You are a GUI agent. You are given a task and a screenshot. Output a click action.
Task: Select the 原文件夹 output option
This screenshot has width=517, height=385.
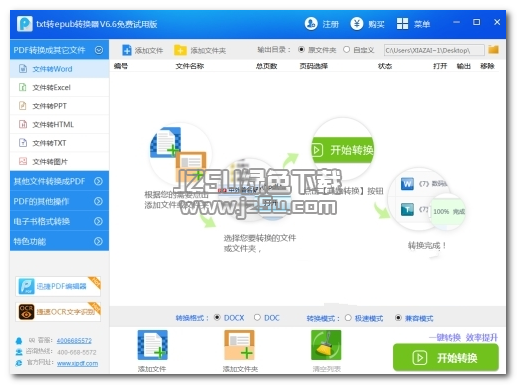point(301,50)
